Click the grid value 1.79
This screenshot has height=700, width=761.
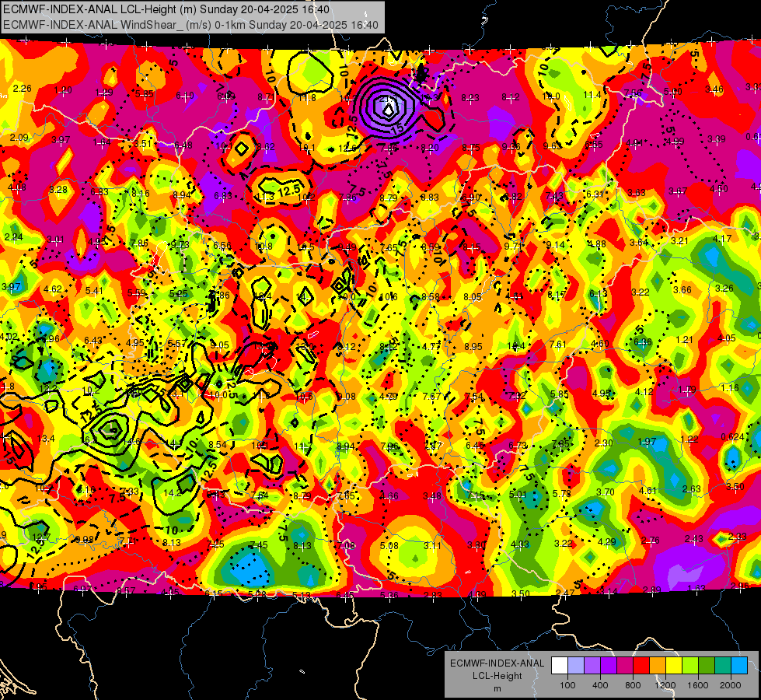[x=688, y=390]
